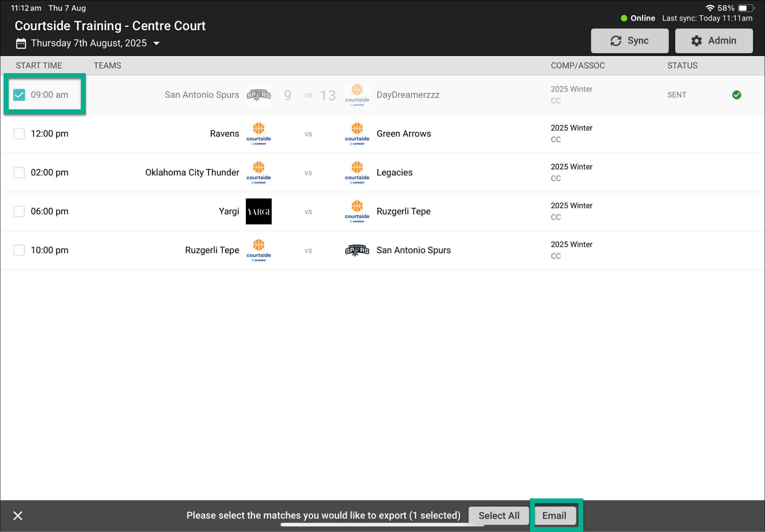Check the 10:00 pm match checkbox
The image size is (765, 532).
(x=19, y=250)
